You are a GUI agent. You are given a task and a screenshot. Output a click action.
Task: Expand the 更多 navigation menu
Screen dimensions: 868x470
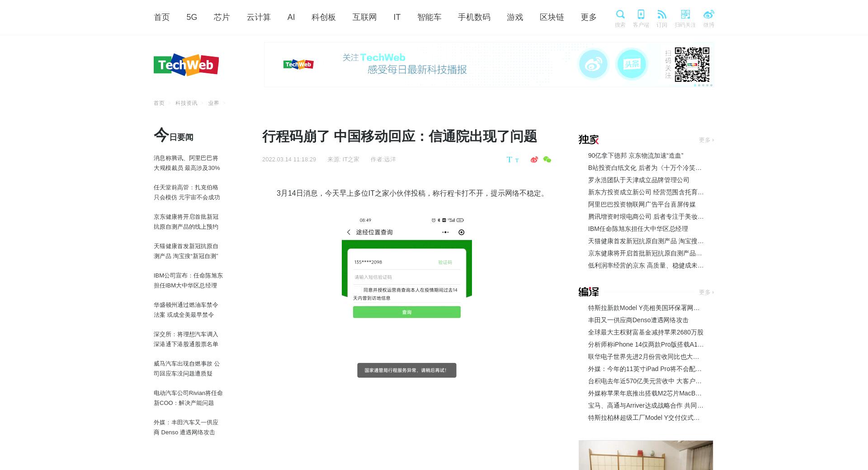coord(589,17)
